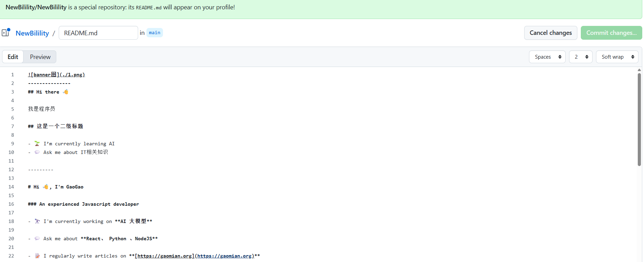The height and width of the screenshot is (262, 644).
Task: Cancel changes to the file
Action: pyautogui.click(x=550, y=33)
